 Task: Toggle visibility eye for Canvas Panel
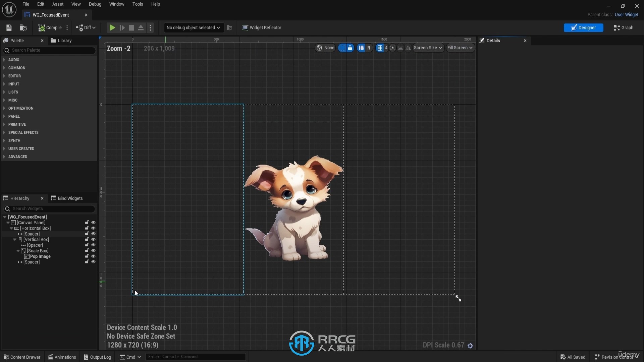(93, 223)
